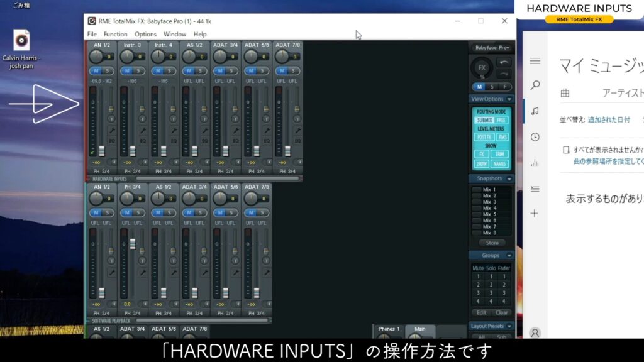Open settings wrench on software playback AN 1/2

(x=111, y=273)
